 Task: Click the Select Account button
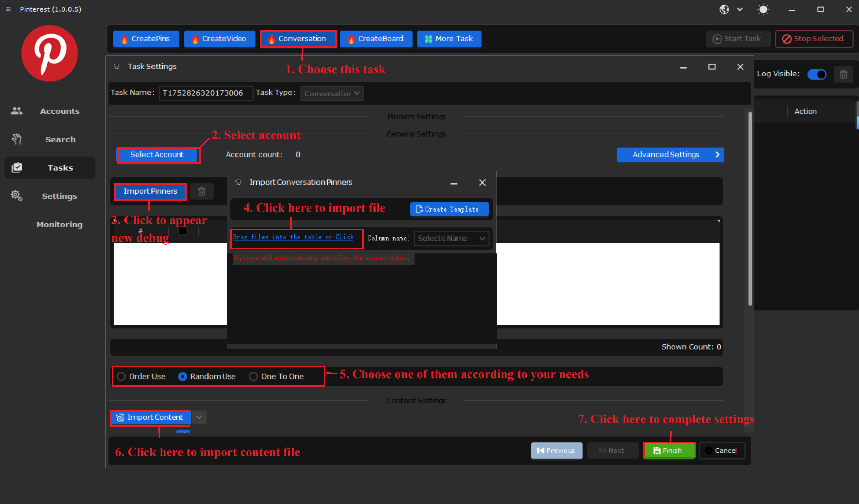(157, 155)
